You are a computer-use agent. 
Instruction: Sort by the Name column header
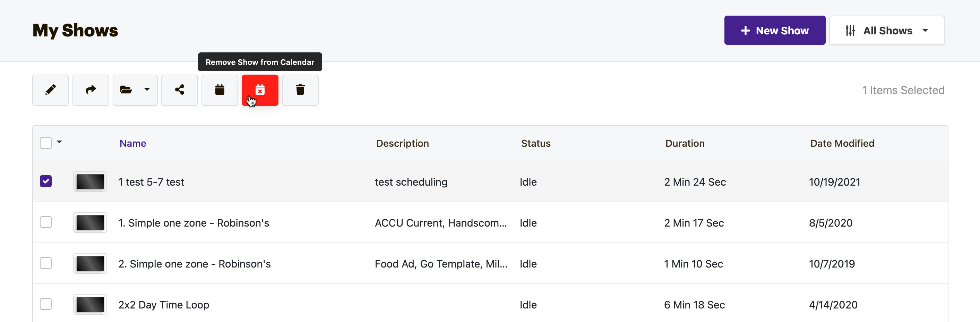[x=133, y=144]
